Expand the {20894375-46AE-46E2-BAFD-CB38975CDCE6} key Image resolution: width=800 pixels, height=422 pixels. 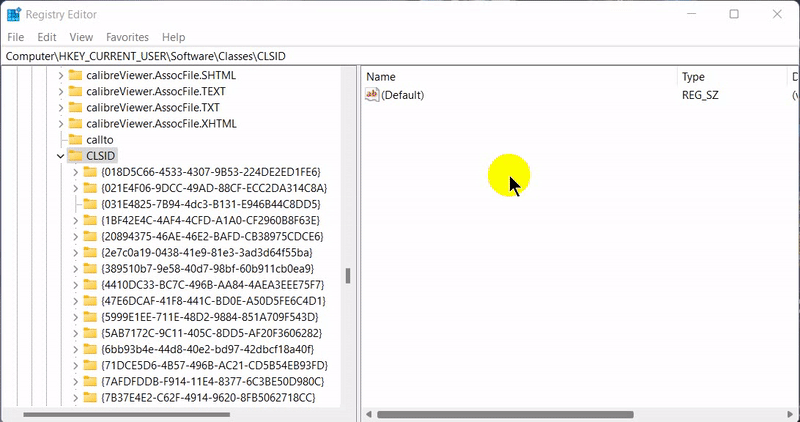tap(76, 237)
